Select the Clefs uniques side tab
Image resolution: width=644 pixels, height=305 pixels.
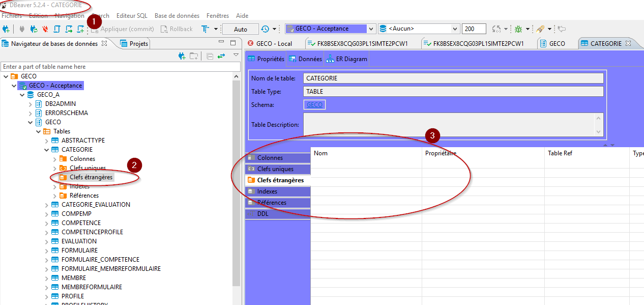(278, 169)
